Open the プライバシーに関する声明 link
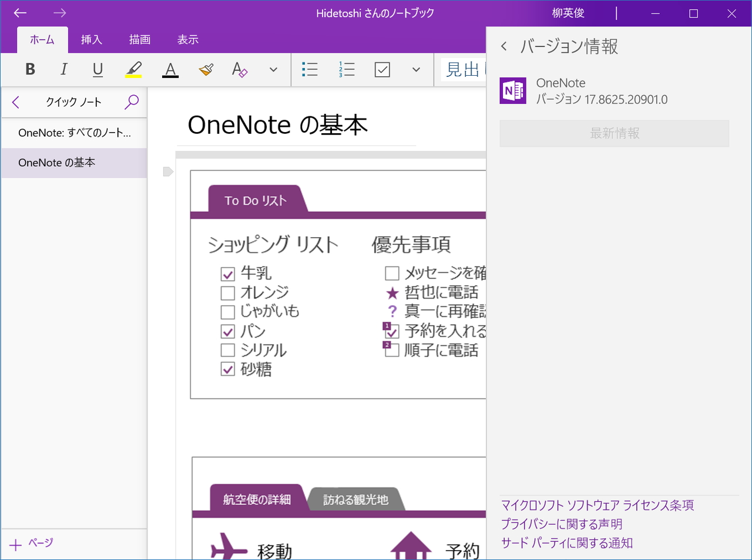 point(561,524)
